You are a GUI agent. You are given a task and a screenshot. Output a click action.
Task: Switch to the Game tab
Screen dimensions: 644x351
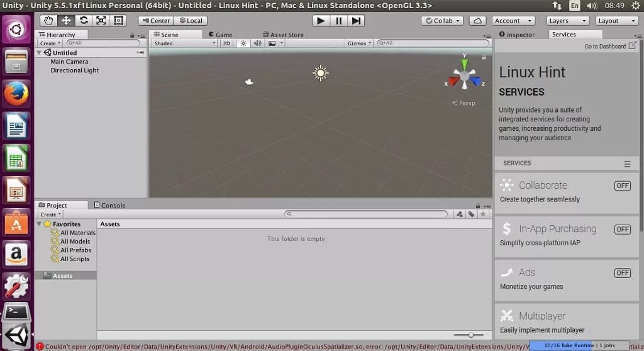(221, 35)
